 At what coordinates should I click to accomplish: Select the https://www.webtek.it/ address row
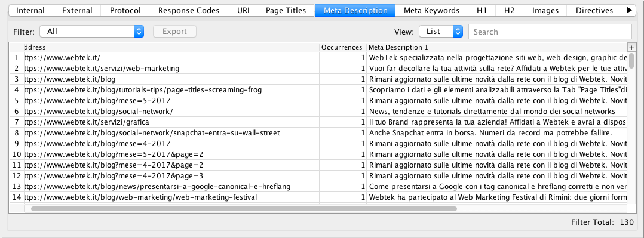coord(172,58)
